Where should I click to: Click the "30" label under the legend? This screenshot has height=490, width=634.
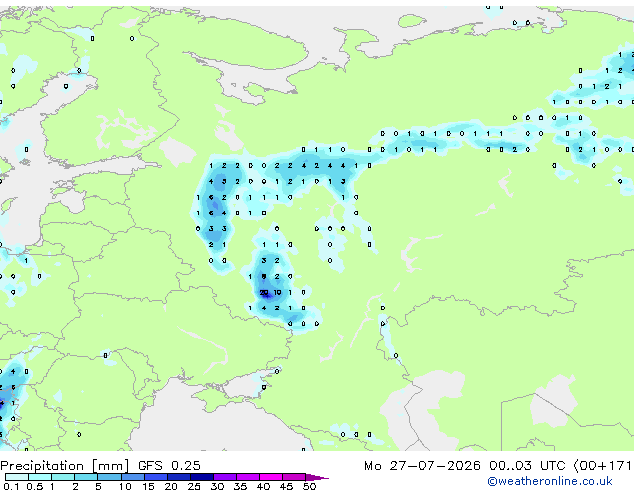(217, 486)
